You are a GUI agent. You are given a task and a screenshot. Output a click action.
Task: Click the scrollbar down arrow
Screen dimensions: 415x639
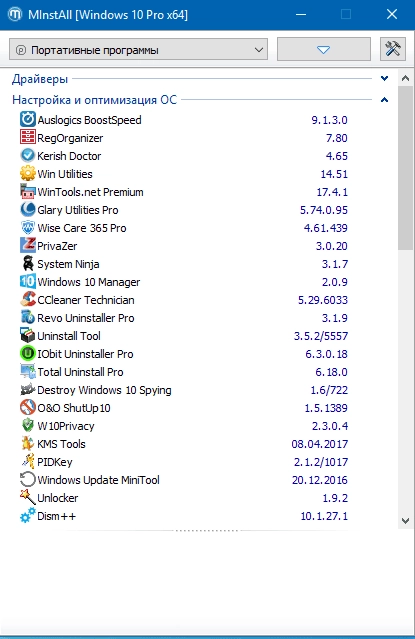coord(405,520)
